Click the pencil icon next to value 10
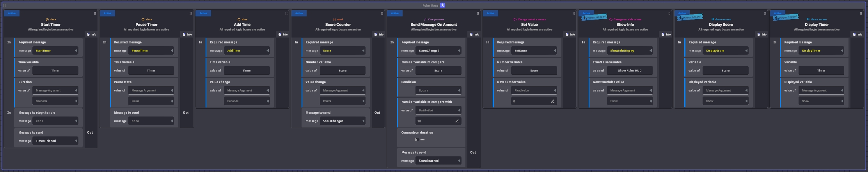The image size is (868, 172). point(457,121)
